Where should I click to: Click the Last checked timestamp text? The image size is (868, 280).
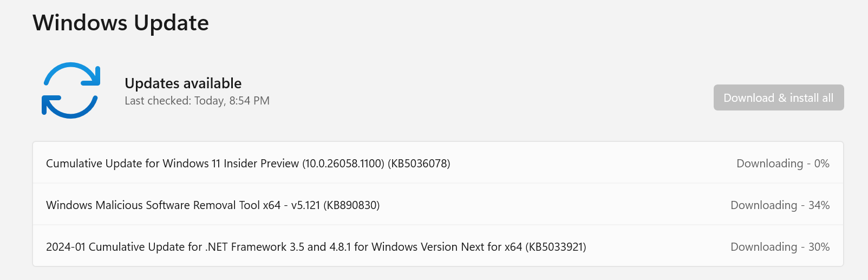197,101
